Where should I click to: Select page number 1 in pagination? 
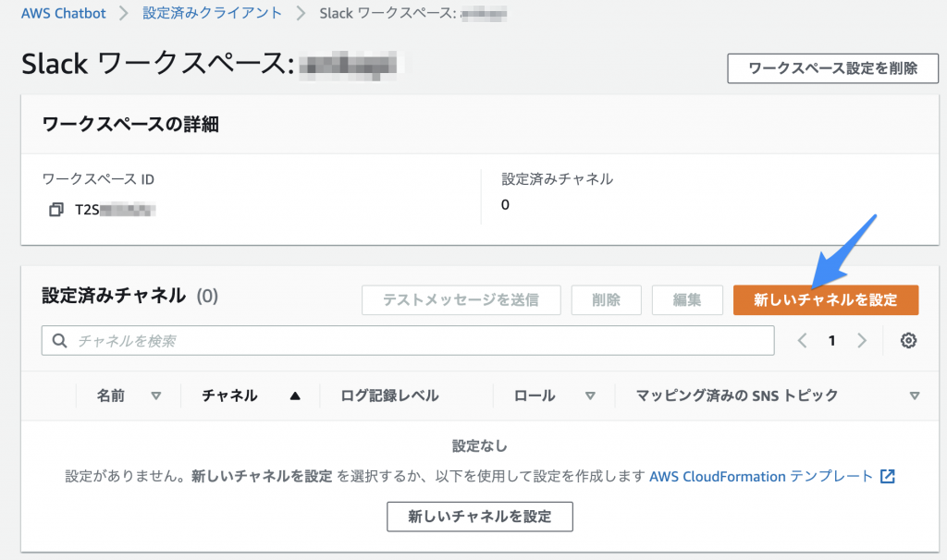(831, 341)
